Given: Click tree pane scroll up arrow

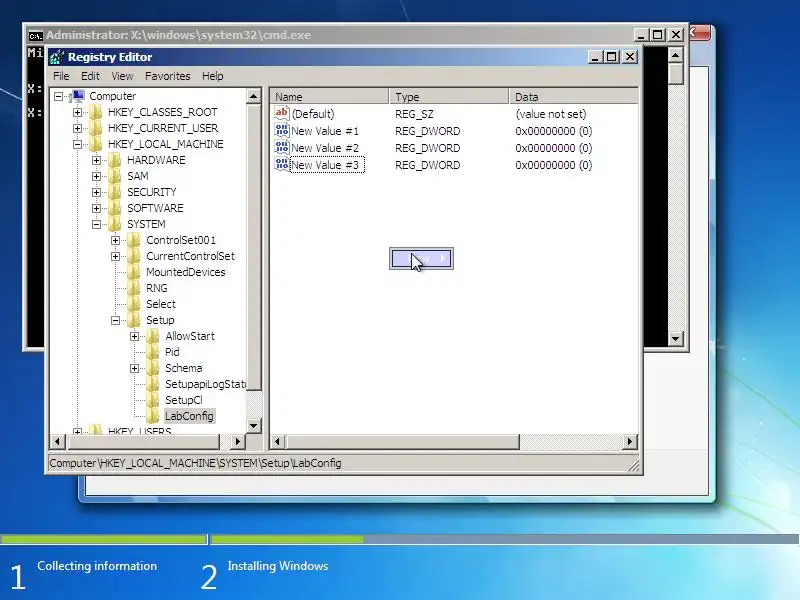Looking at the screenshot, I should pos(254,96).
